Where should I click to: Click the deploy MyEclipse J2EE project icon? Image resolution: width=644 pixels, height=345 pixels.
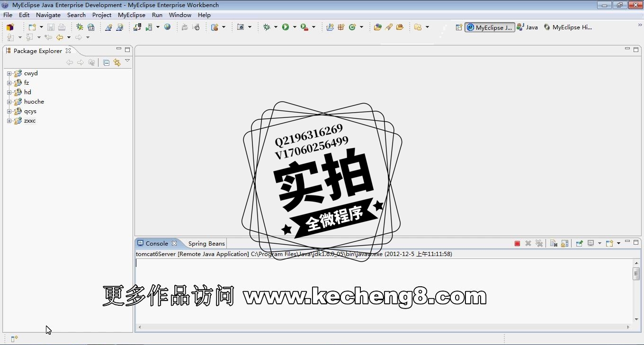click(137, 27)
